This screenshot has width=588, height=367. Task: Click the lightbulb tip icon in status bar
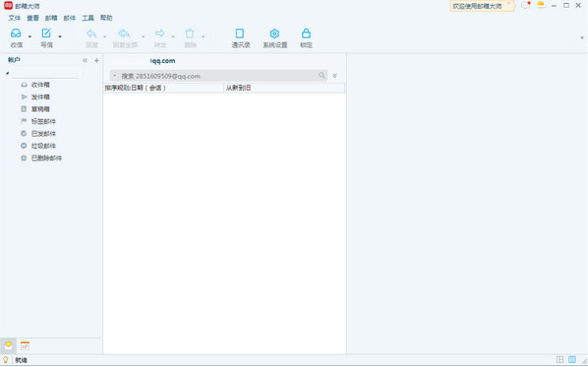click(6, 360)
